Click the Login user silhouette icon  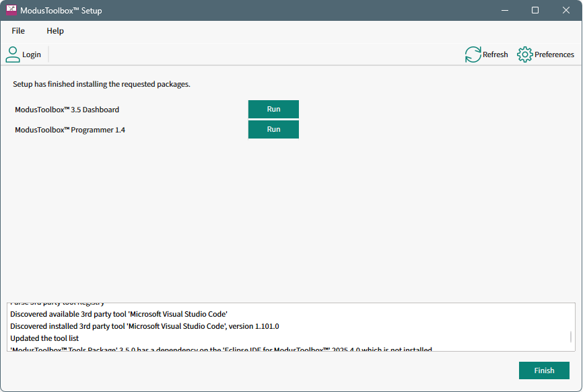click(13, 54)
